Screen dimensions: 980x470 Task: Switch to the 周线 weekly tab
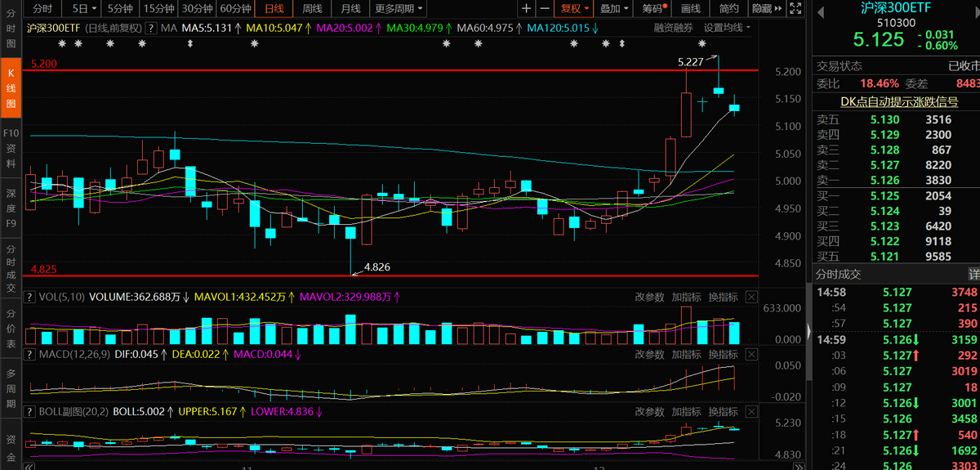pyautogui.click(x=311, y=8)
